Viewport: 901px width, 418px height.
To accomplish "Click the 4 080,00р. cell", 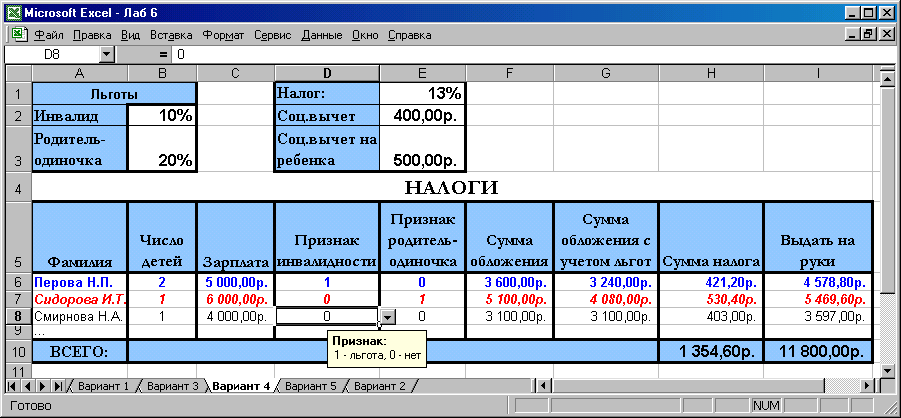I will (606, 300).
